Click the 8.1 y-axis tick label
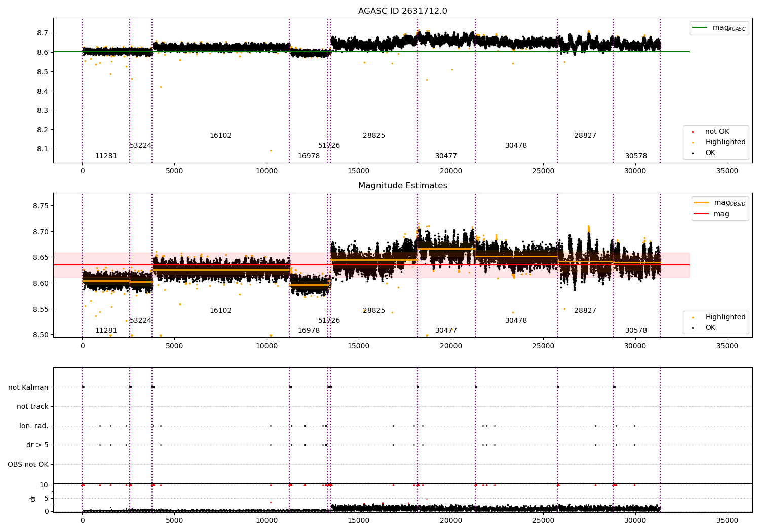The height and width of the screenshot is (532, 760). [42, 149]
